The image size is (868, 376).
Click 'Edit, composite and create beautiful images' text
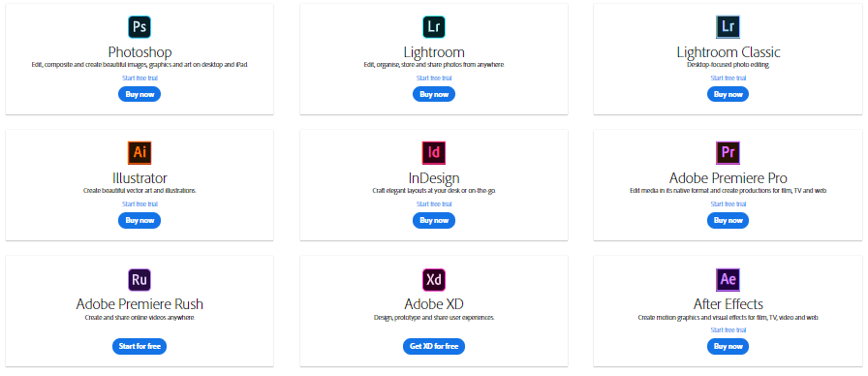click(139, 65)
